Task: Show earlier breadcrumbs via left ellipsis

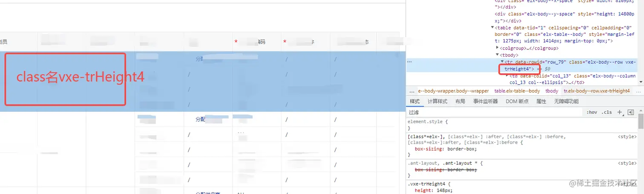Action: pos(411,91)
